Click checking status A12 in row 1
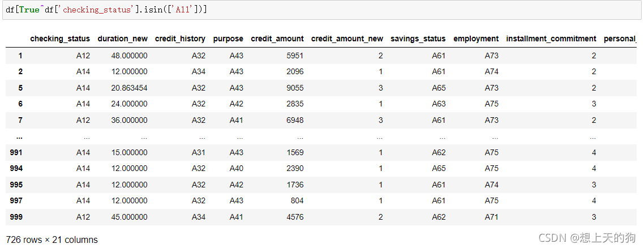Viewport: 644px width, 248px height. [x=83, y=55]
